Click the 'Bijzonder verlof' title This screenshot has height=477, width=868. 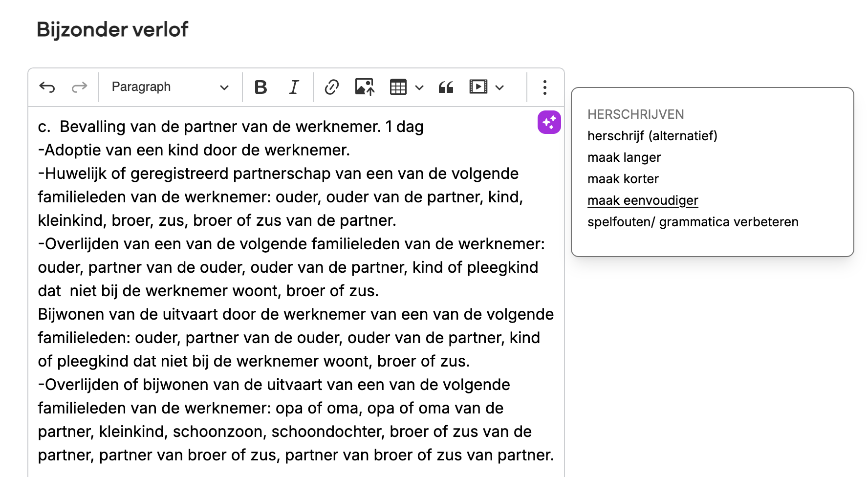112,30
